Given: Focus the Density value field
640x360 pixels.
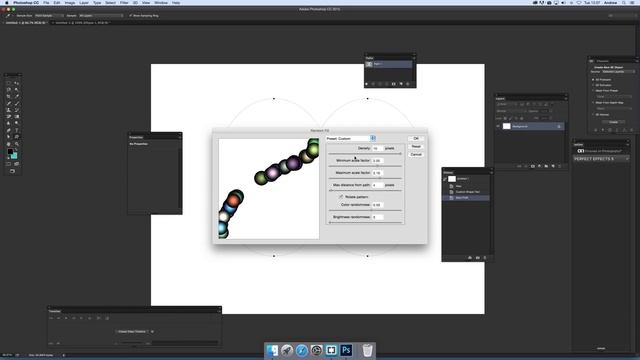Looking at the screenshot, I should pyautogui.click(x=377, y=148).
